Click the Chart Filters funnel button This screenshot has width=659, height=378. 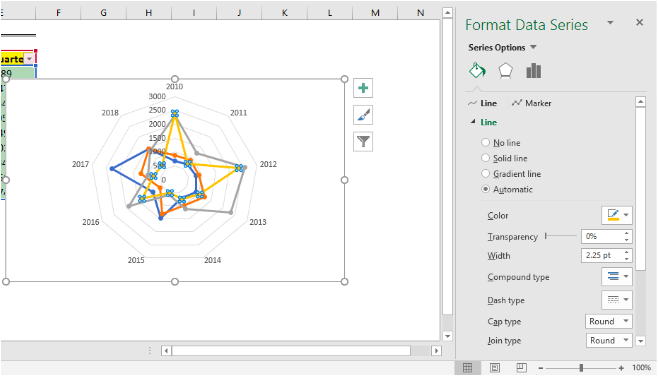[x=363, y=142]
